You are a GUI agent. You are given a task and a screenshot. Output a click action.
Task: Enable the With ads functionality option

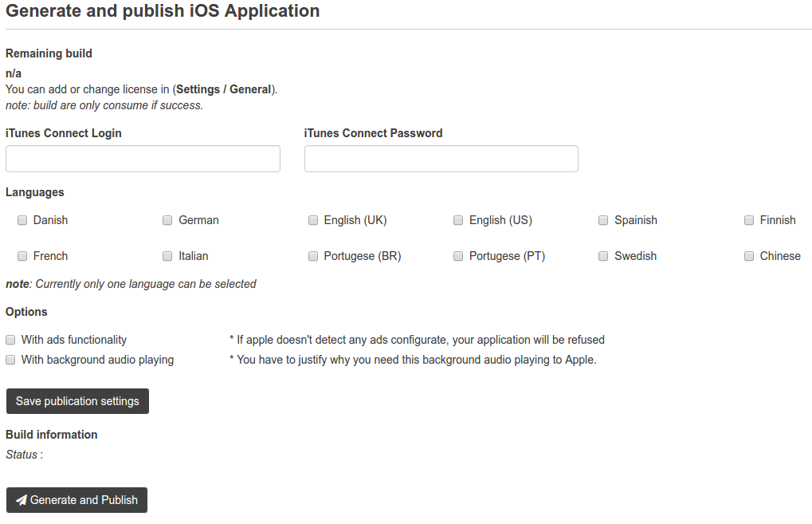click(10, 340)
